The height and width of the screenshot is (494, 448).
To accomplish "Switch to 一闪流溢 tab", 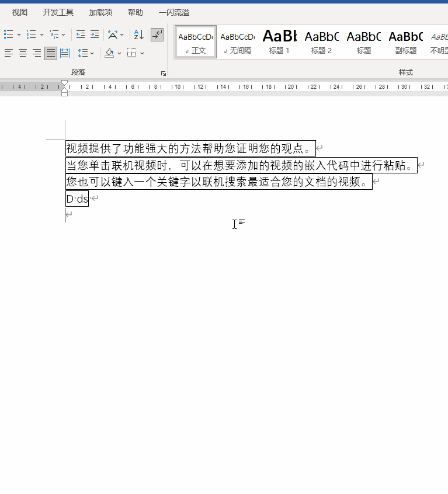I will point(174,12).
